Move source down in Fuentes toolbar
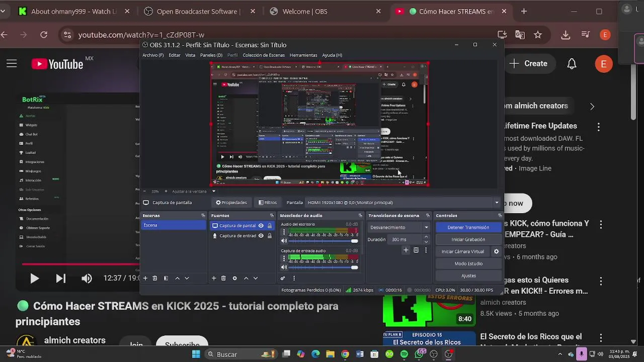Viewport: 644px width, 362px height. tap(256, 278)
